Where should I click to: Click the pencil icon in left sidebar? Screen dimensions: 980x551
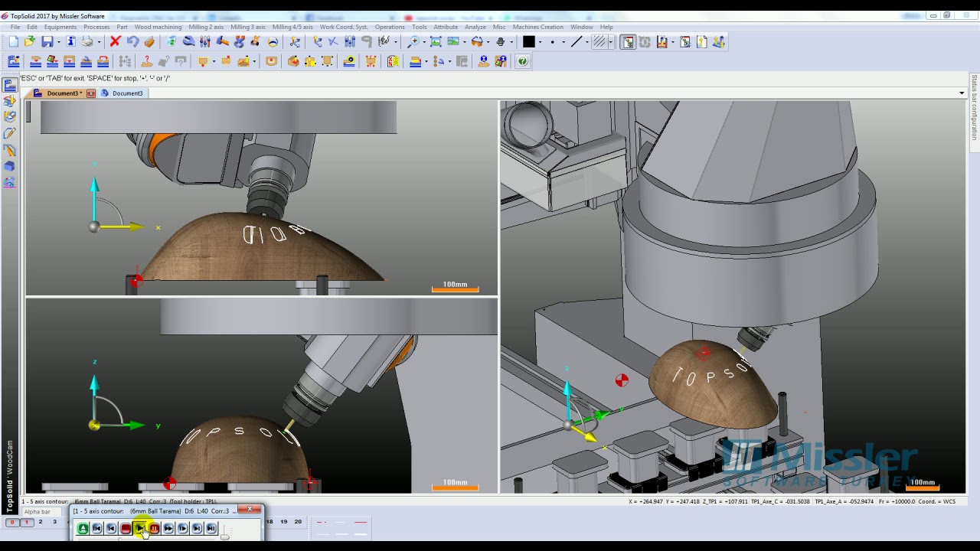click(10, 133)
